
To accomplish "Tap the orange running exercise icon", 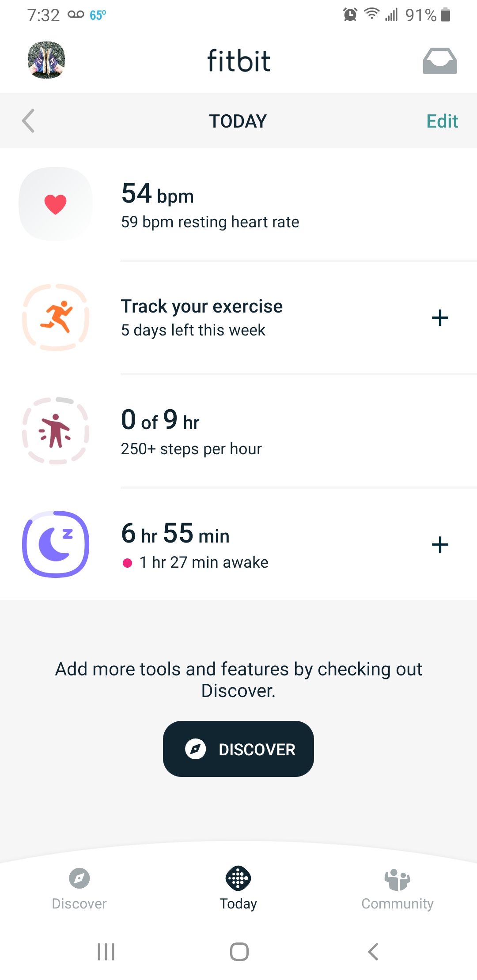I will click(x=56, y=317).
